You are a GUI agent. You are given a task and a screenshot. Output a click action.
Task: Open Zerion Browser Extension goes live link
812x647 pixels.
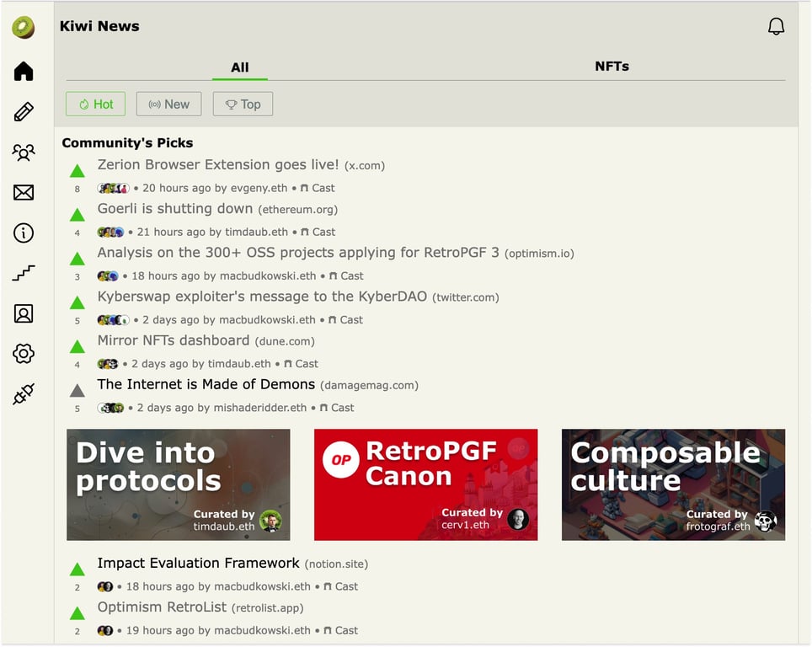218,165
